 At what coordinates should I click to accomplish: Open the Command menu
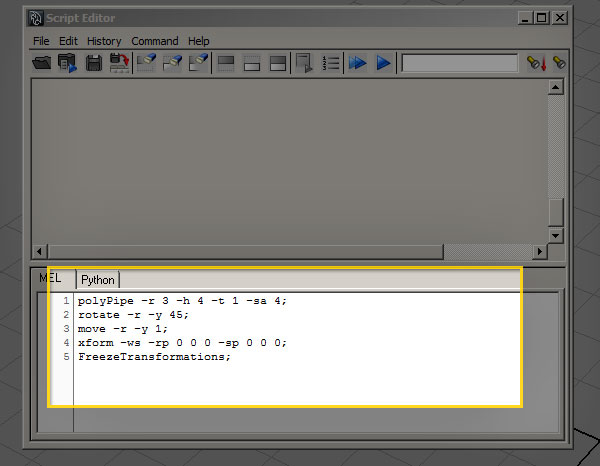coord(155,41)
